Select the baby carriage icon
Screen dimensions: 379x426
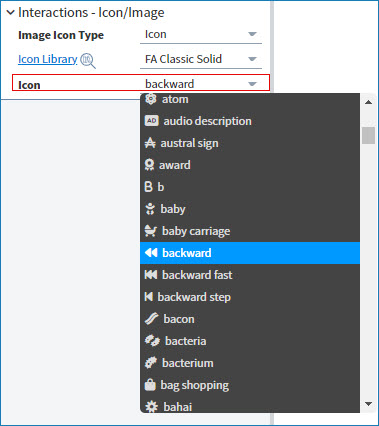(151, 231)
